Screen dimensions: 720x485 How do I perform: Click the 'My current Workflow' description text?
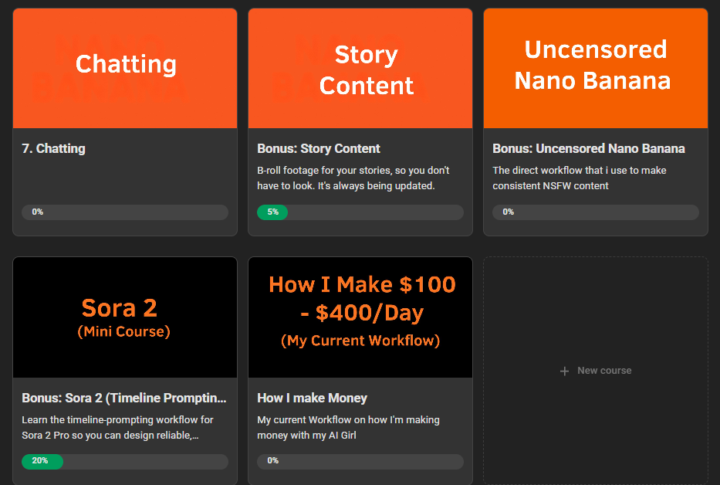tap(348, 427)
